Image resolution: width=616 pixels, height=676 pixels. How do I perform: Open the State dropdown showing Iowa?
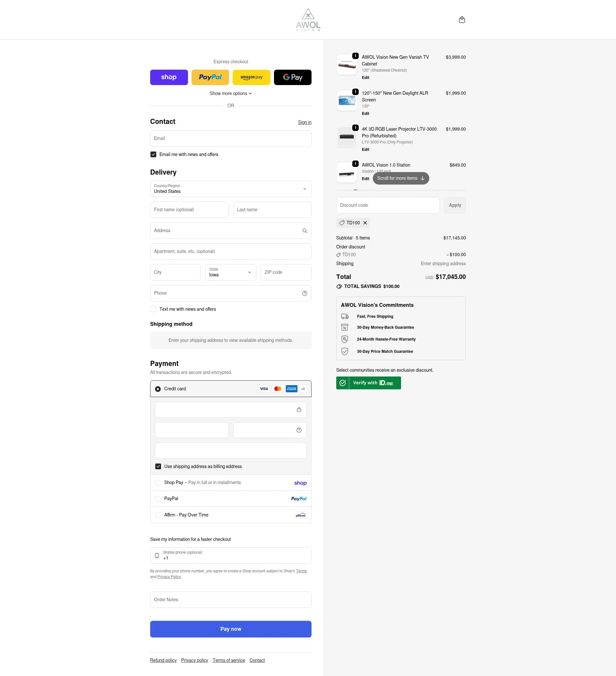point(231,272)
